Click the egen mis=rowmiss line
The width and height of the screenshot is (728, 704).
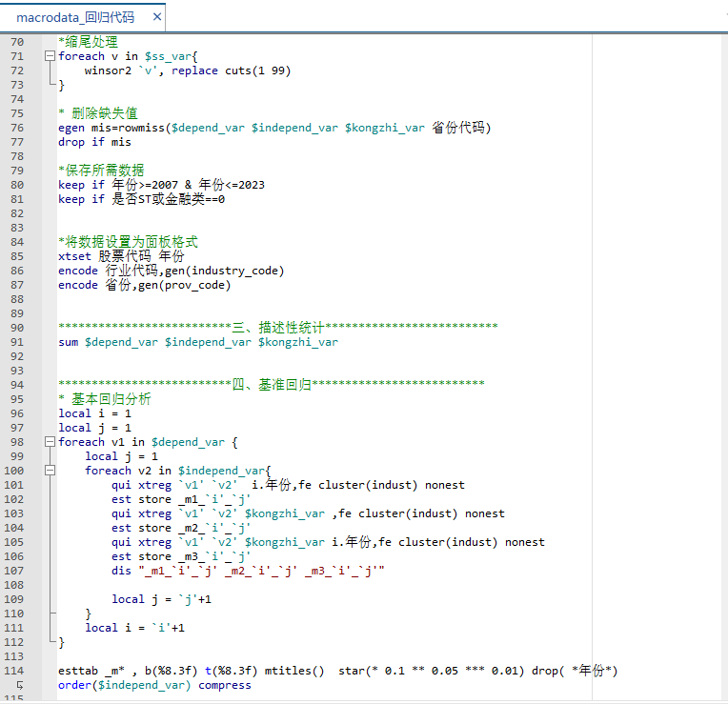274,128
